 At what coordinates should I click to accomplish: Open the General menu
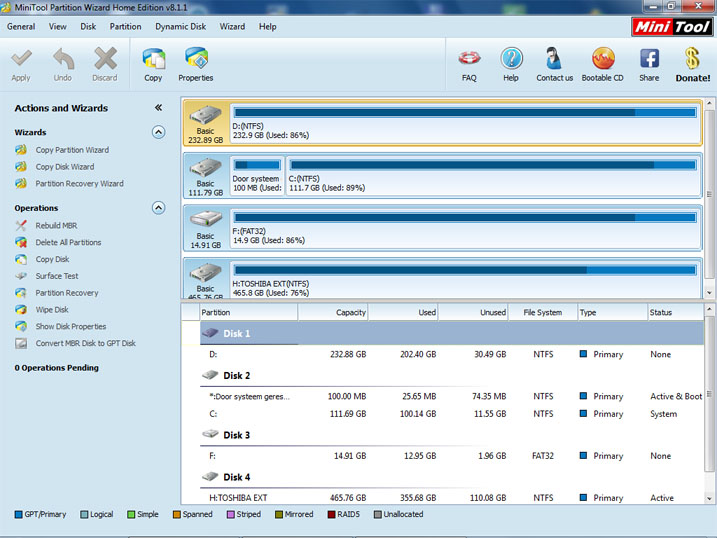[x=21, y=27]
